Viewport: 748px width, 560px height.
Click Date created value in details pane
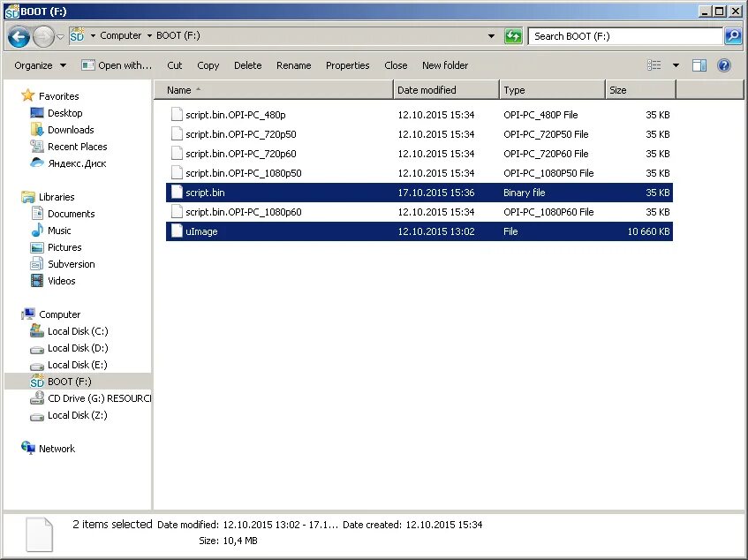pos(443,525)
